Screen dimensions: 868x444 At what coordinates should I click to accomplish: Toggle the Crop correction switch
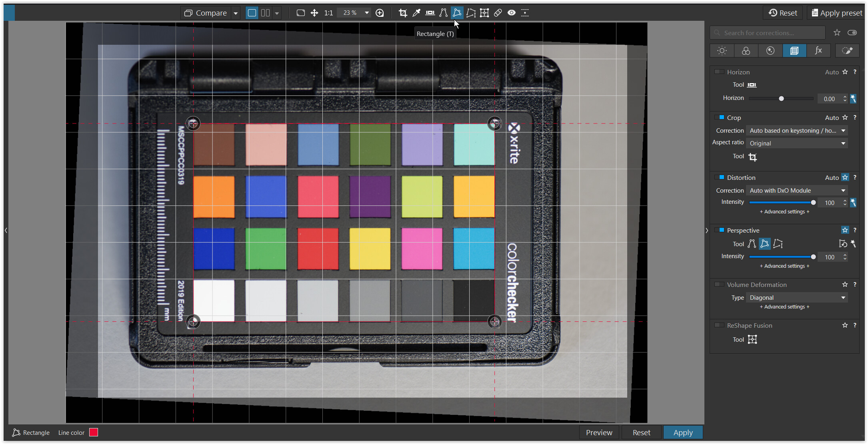pos(719,117)
